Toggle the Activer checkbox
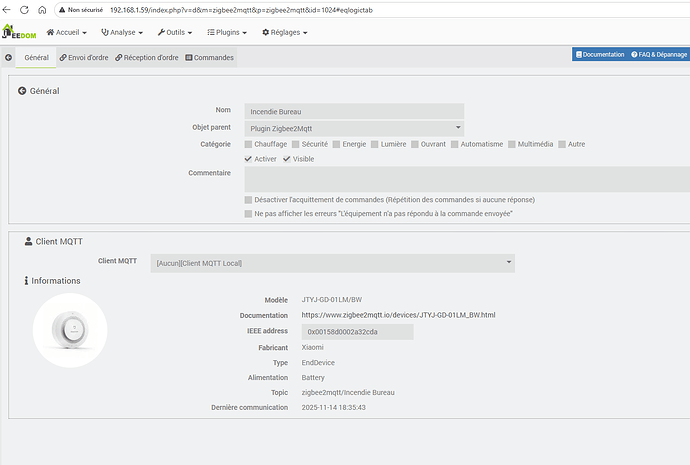 pos(248,159)
